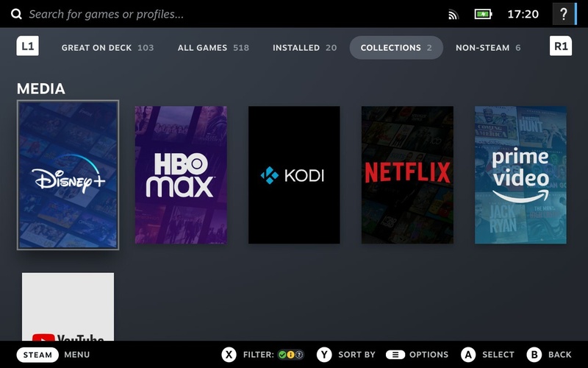Toggle the grey unknown compatibility filter badge
Viewport: 588px width, 368px height.
299,355
